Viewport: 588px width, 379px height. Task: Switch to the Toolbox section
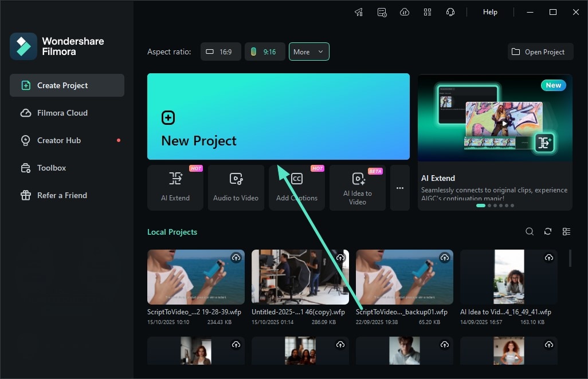tap(50, 168)
